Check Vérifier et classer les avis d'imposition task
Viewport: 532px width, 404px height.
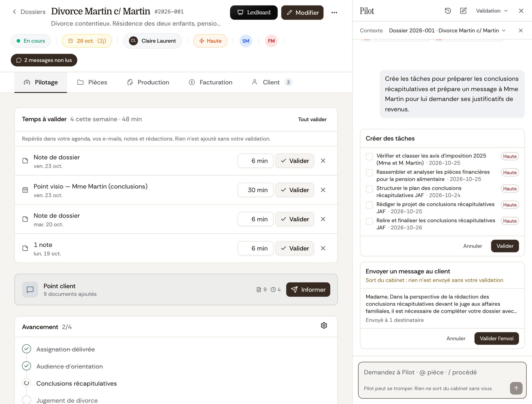click(x=369, y=157)
